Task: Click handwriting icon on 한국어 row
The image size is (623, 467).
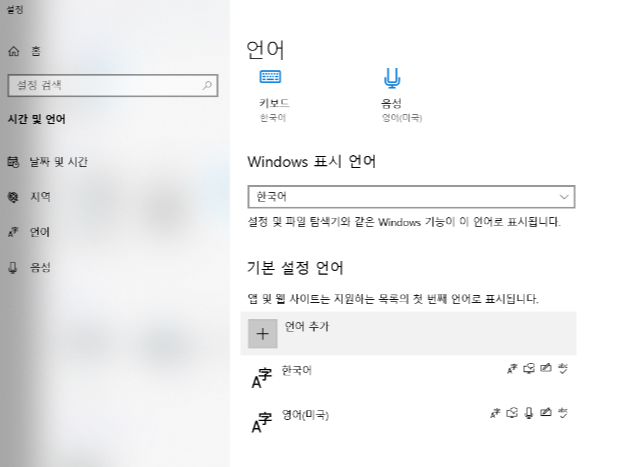Action: pyautogui.click(x=546, y=368)
